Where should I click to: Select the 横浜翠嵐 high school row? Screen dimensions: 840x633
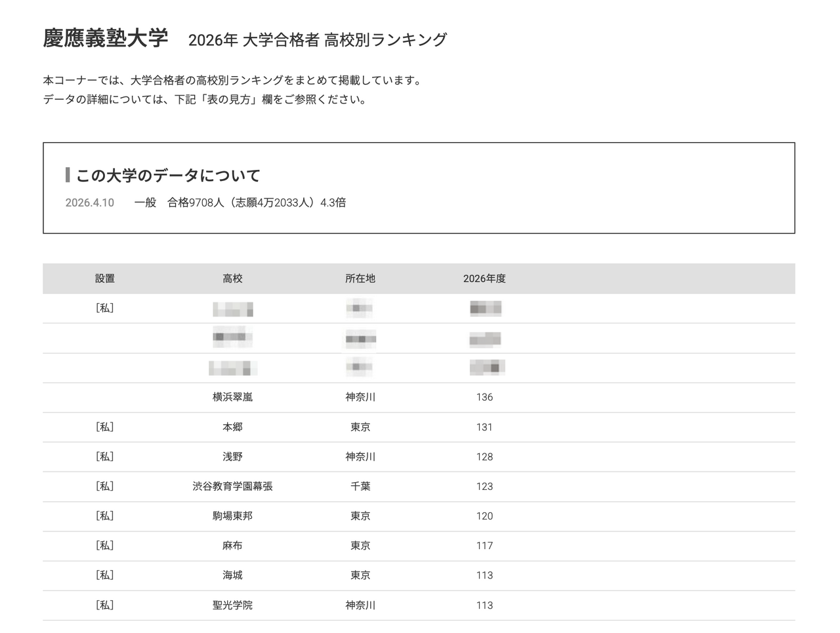[232, 397]
